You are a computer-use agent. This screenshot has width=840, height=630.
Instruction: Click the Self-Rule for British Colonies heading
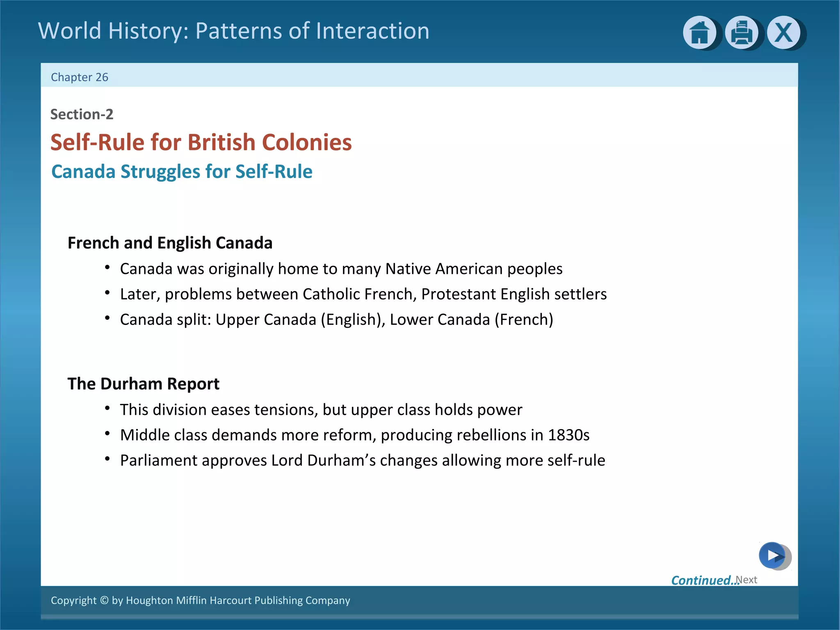click(201, 142)
